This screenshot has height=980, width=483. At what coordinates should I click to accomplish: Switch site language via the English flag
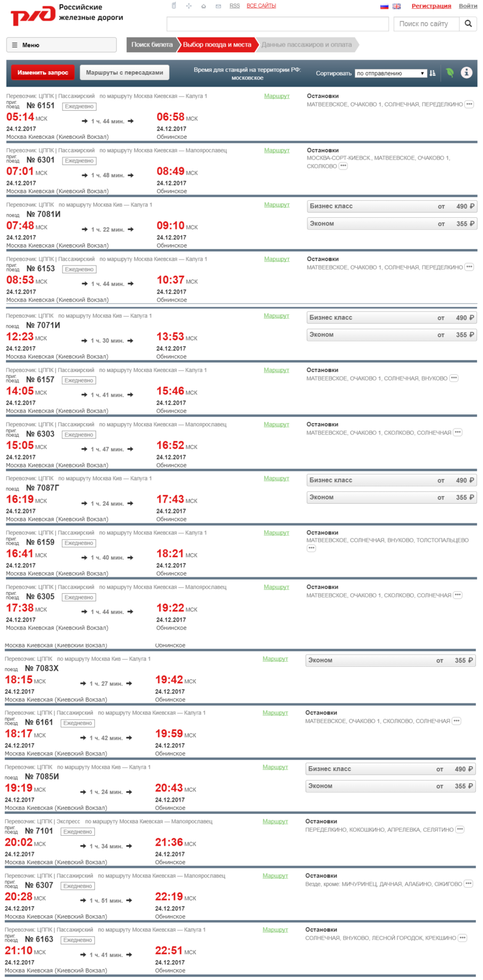pos(396,6)
